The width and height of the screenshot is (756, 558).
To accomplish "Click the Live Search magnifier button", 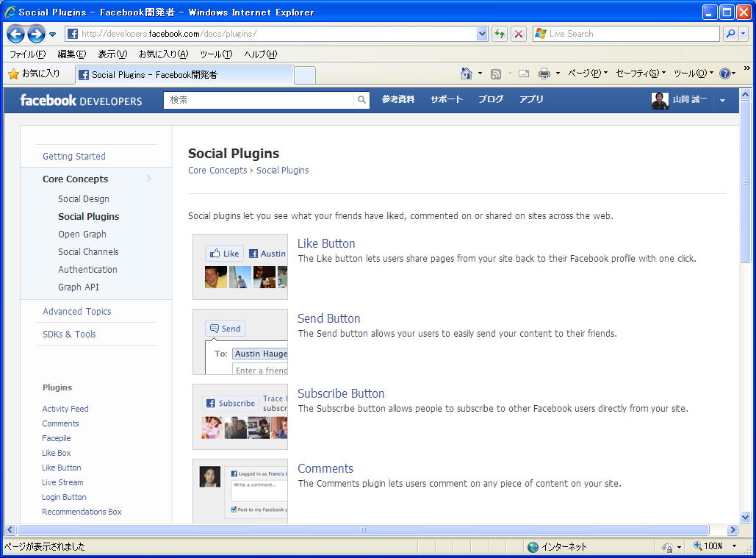I will [x=730, y=34].
